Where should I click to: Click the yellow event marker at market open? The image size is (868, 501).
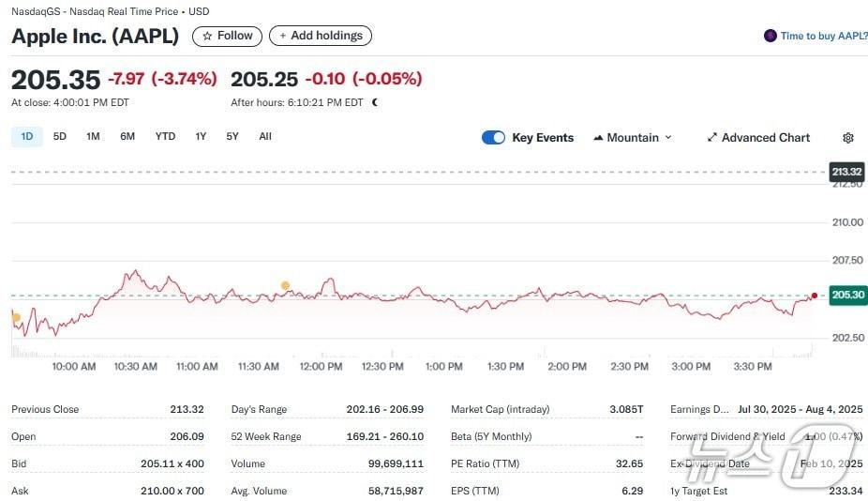click(16, 318)
